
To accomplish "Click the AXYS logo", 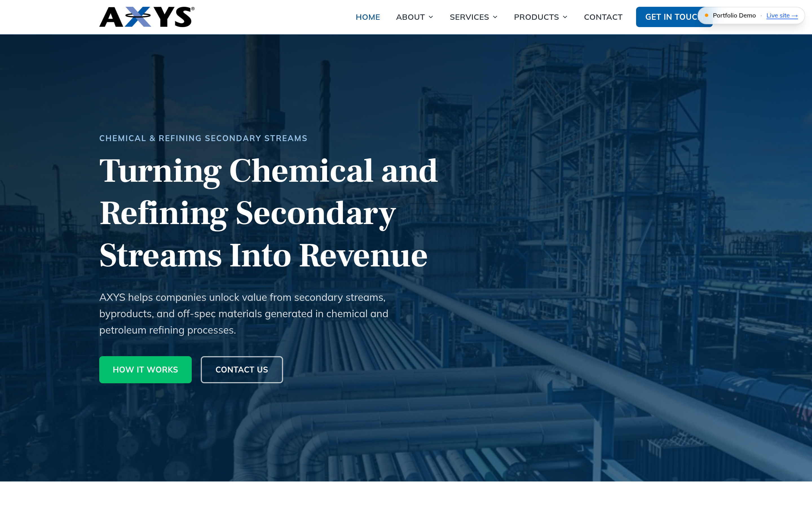I will (x=147, y=17).
